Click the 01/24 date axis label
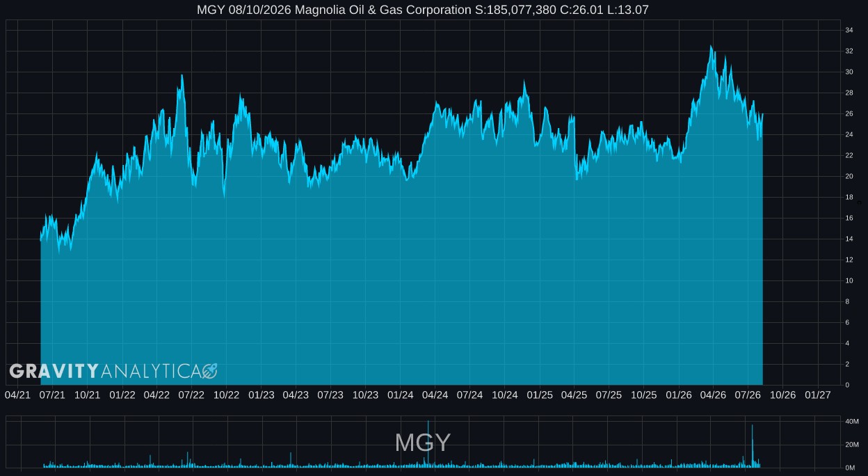Viewport: 868px width, 476px height. [x=400, y=395]
